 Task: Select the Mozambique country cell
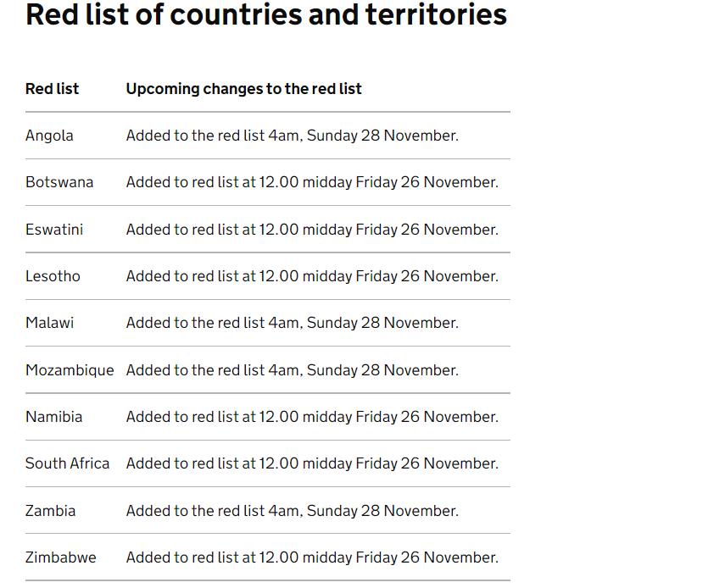[70, 370]
